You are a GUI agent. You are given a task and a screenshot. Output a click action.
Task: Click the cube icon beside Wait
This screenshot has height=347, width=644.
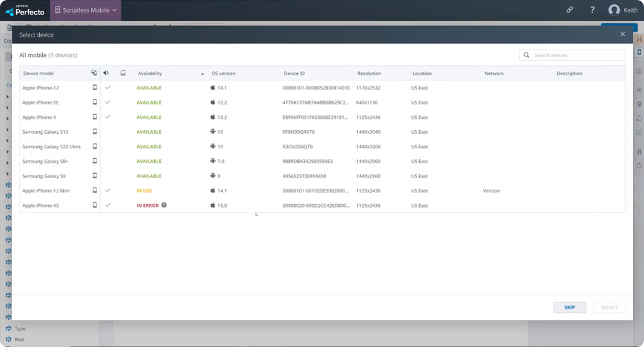coord(8,339)
